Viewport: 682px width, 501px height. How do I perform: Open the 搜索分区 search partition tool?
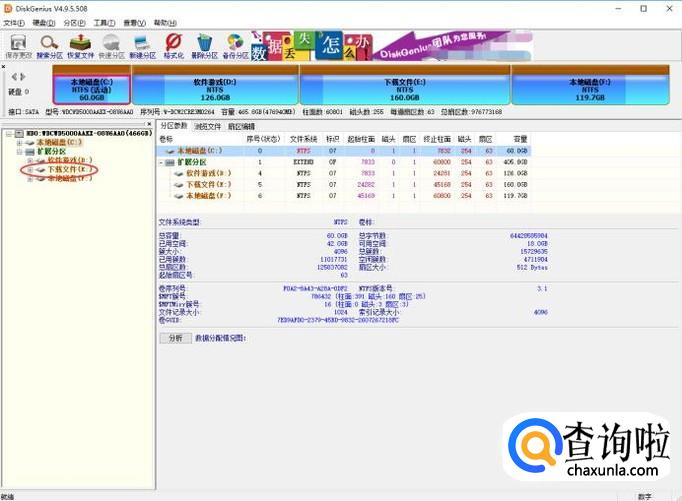pos(50,47)
